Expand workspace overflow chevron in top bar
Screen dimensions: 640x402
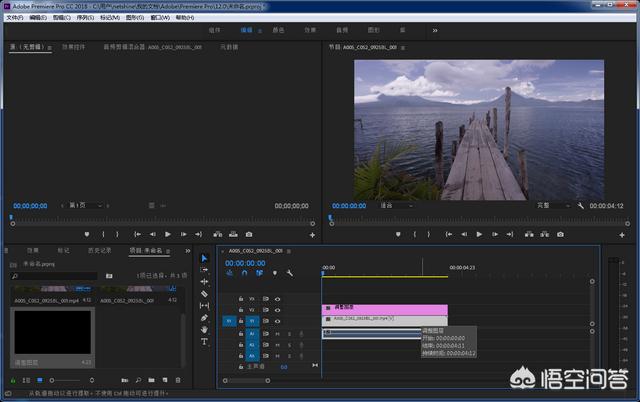(x=434, y=30)
